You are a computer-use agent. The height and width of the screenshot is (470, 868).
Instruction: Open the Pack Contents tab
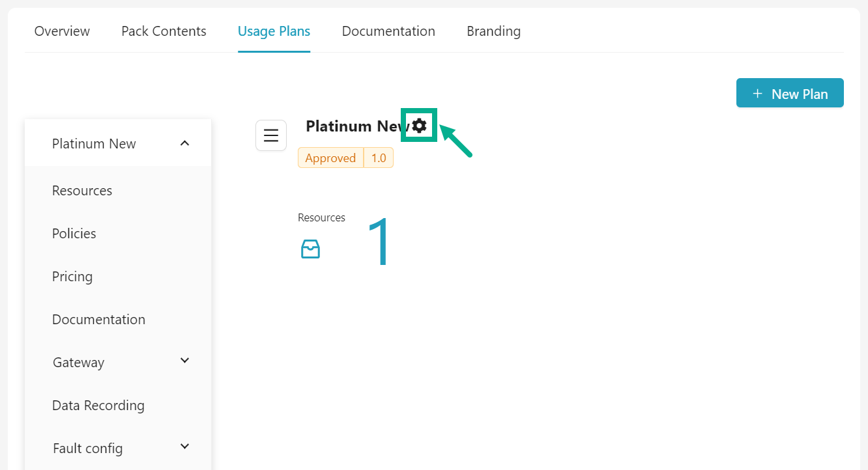pos(164,31)
